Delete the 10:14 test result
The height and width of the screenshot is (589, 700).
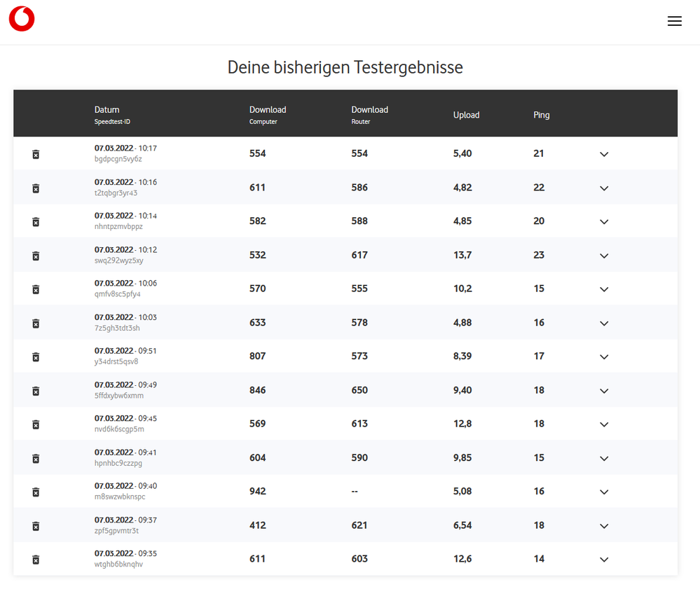click(x=36, y=222)
